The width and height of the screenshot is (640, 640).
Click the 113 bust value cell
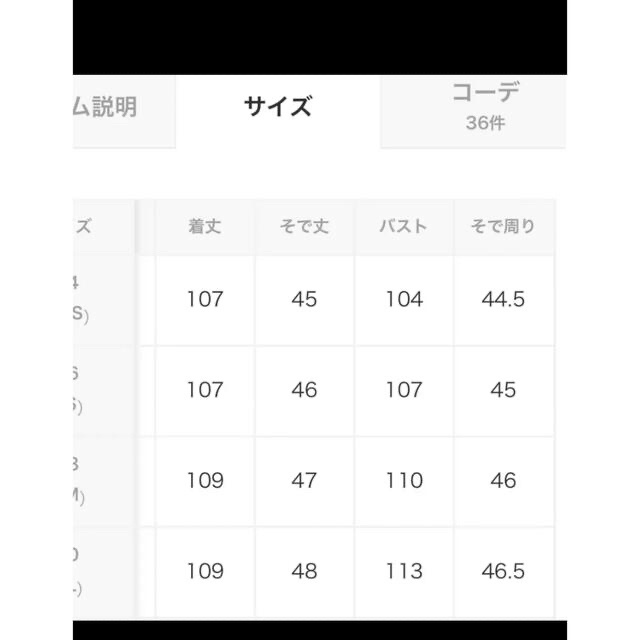click(404, 571)
